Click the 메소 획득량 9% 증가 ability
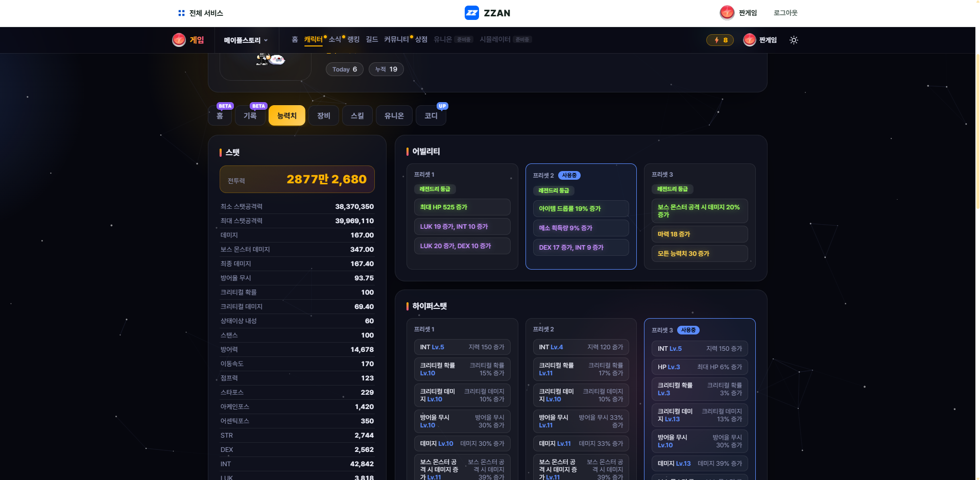980x480 pixels. pos(581,228)
